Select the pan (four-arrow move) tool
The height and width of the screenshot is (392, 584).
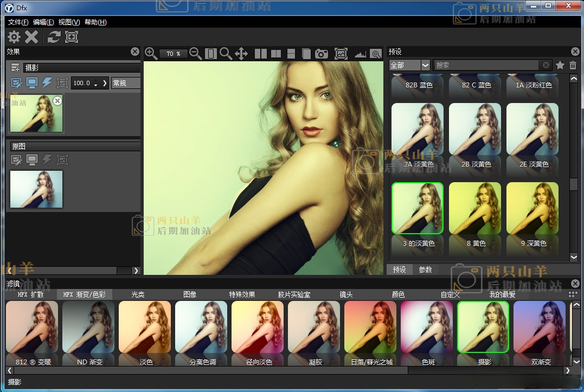[241, 53]
